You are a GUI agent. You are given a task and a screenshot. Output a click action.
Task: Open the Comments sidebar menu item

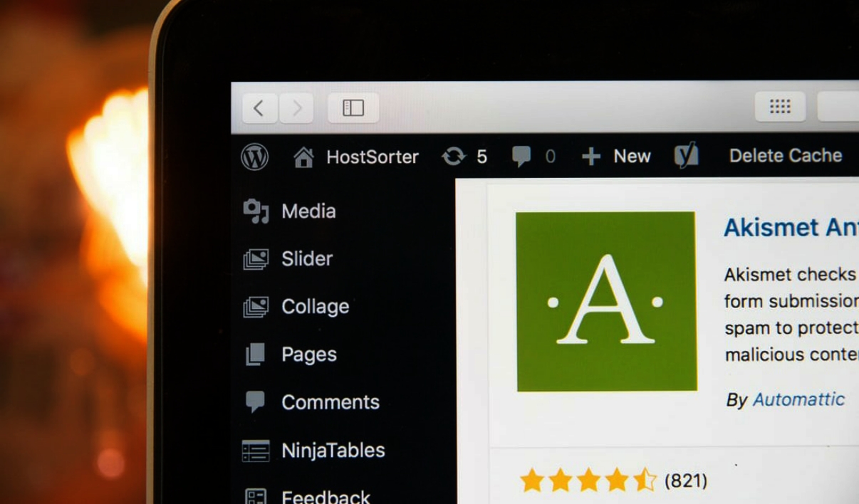(x=330, y=402)
